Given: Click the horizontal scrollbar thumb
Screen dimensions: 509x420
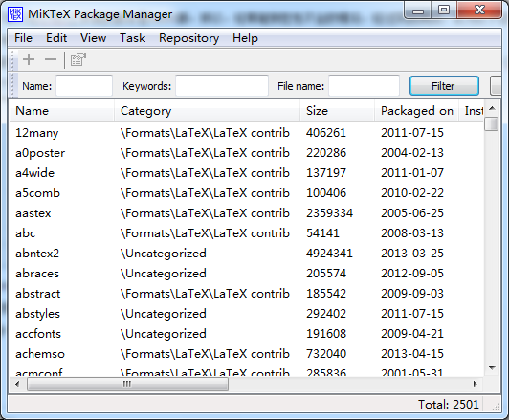Looking at the screenshot, I should (127, 385).
